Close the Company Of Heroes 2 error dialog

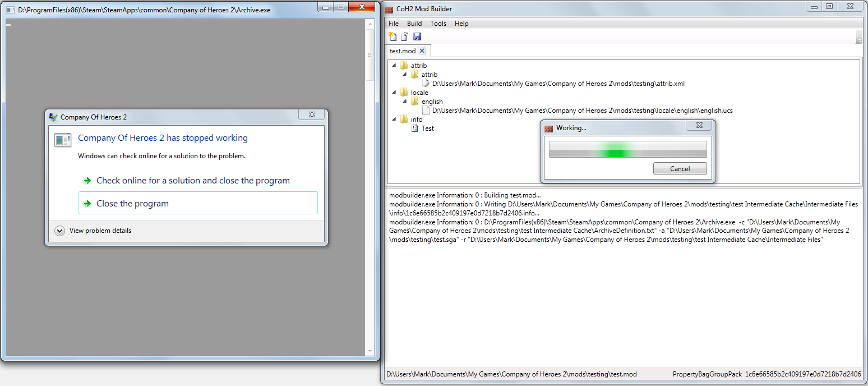[311, 115]
